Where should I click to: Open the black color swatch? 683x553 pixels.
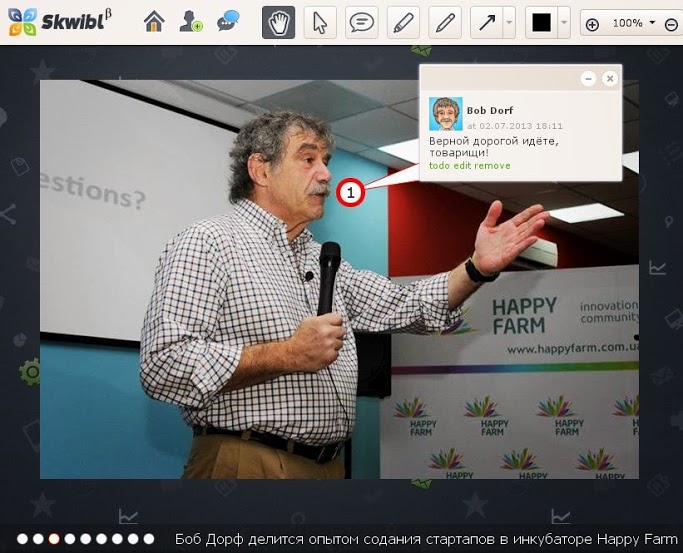541,23
